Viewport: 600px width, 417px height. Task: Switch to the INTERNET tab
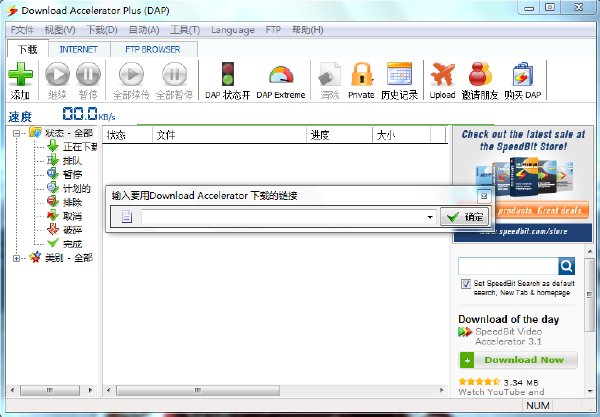pos(79,49)
